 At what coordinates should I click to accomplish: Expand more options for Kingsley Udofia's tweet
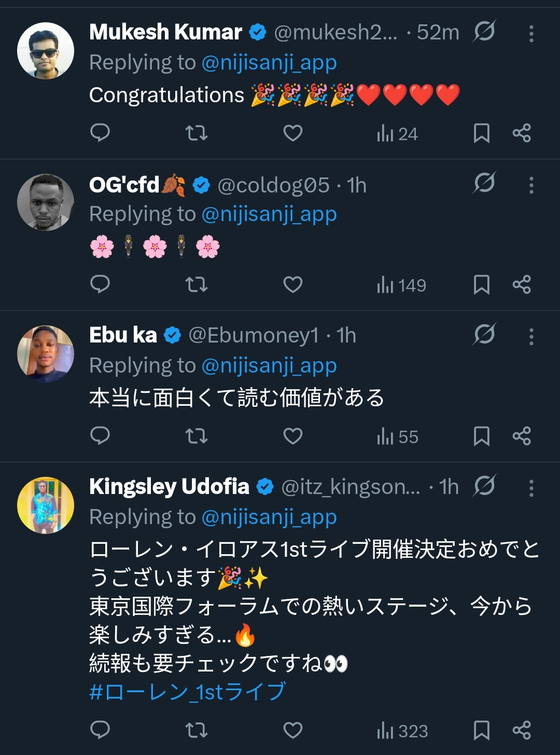click(531, 488)
